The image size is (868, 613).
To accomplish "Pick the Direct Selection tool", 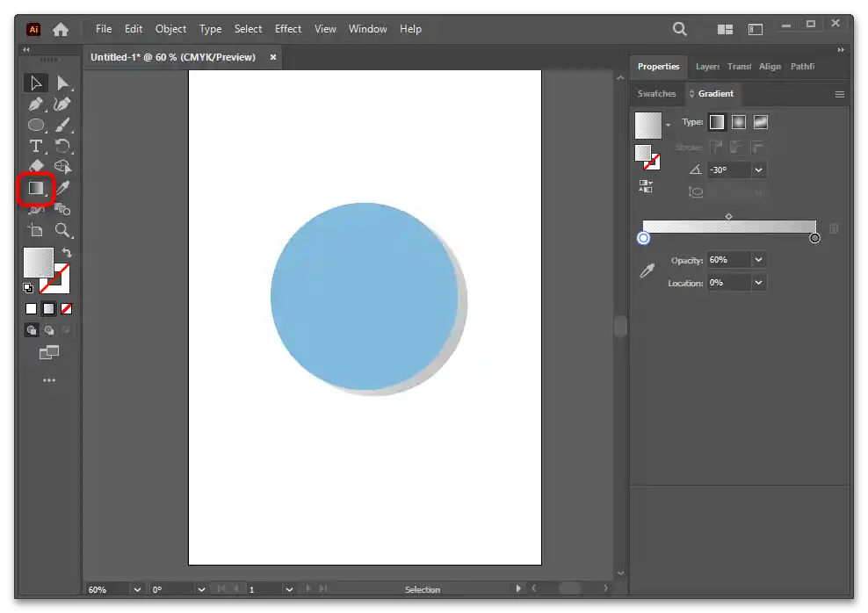I will click(62, 83).
